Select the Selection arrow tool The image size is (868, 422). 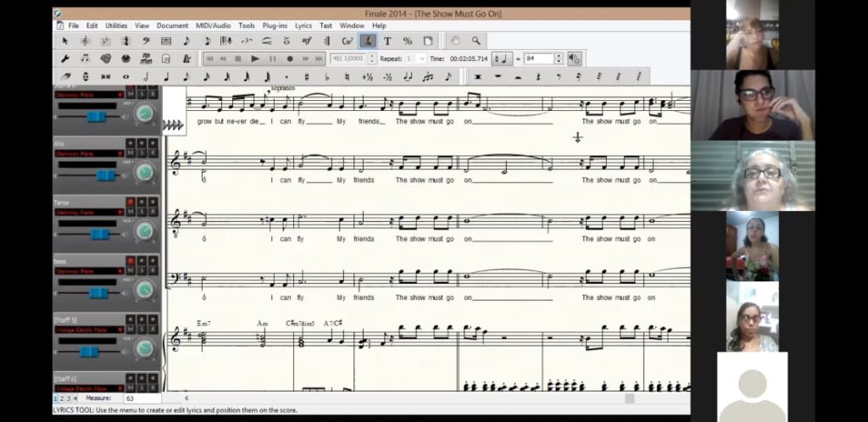pos(64,41)
